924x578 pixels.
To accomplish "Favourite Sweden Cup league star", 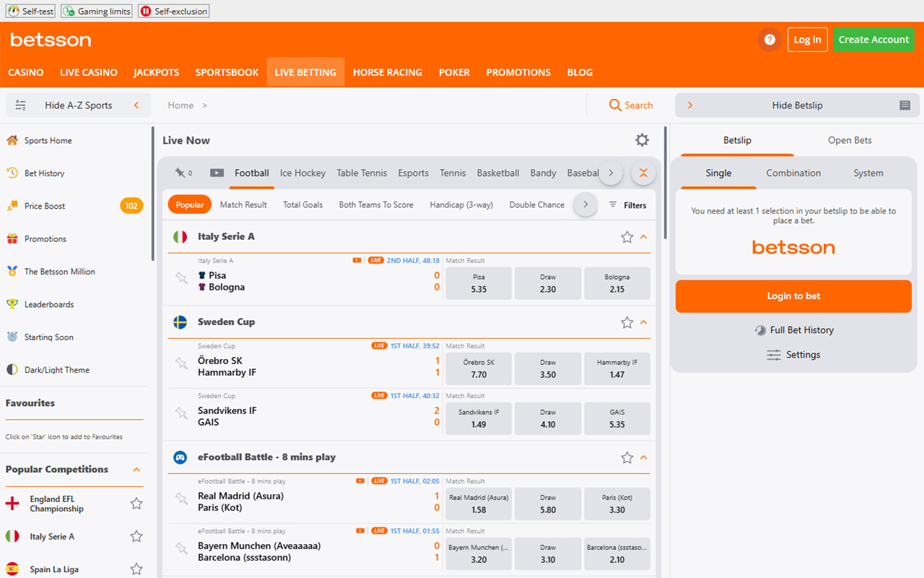I will [x=627, y=322].
